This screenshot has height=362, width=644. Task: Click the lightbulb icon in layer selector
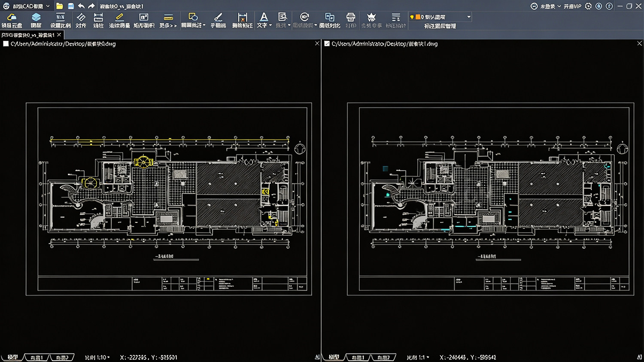412,17
